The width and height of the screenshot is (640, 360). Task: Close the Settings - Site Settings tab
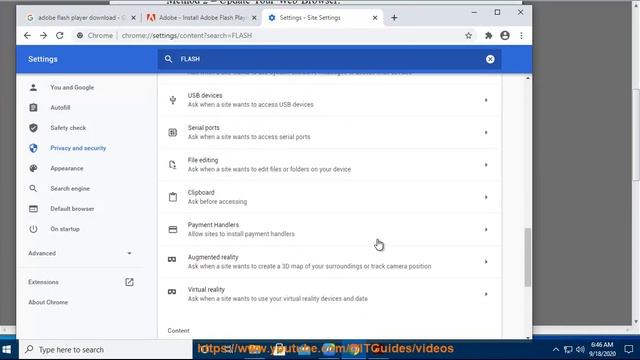pos(375,18)
